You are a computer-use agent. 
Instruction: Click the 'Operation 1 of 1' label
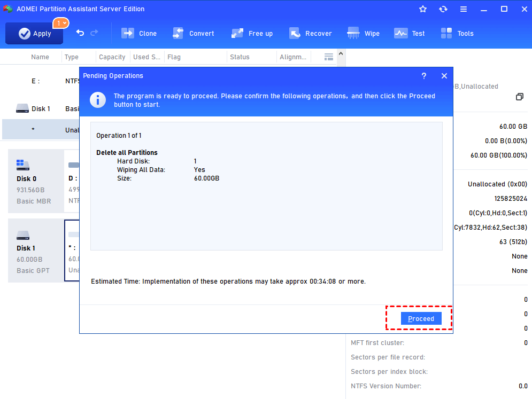click(x=119, y=136)
